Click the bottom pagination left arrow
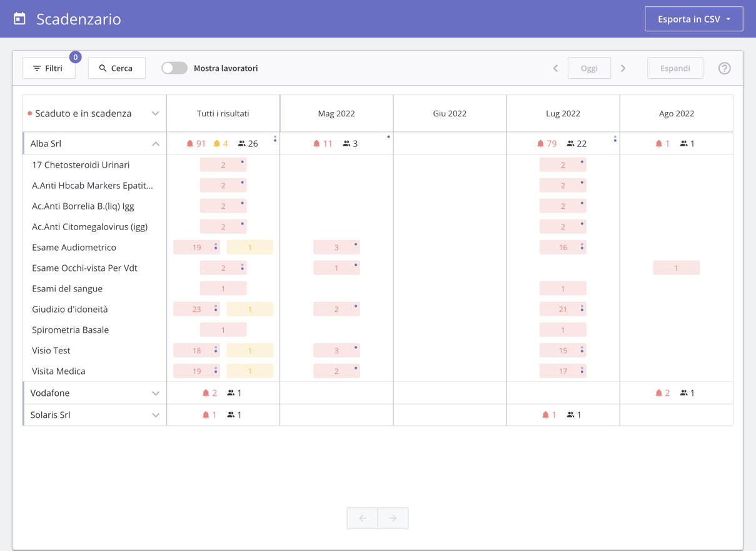The image size is (756, 551). (x=363, y=518)
